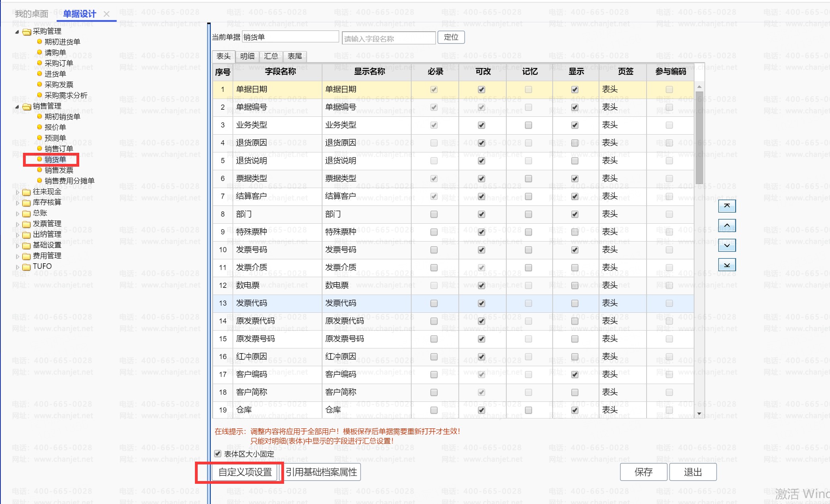Click the yellow bullet icon beside 采购发票
Viewport: 830px width, 504px height.
click(39, 84)
